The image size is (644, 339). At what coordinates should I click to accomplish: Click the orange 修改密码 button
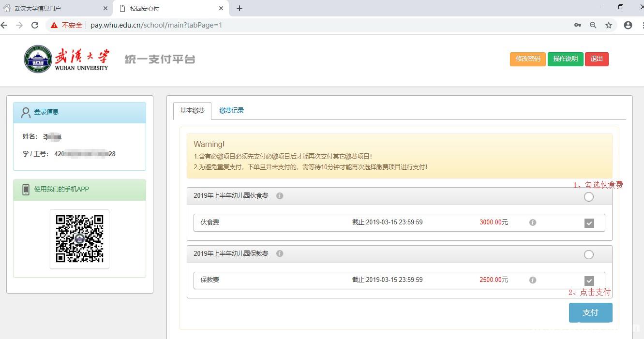tap(527, 59)
